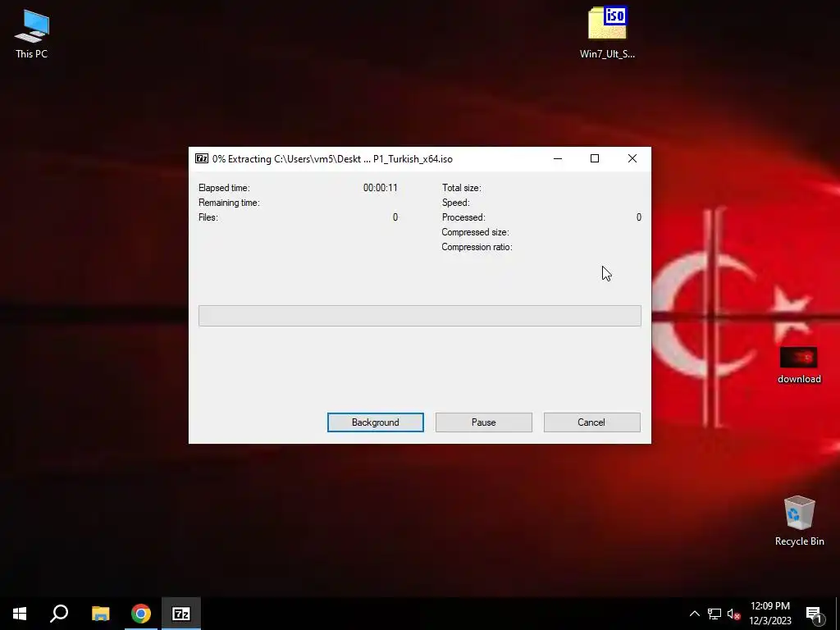840x630 pixels.
Task: Open the clock showing 12:09 PM
Action: coord(769,614)
